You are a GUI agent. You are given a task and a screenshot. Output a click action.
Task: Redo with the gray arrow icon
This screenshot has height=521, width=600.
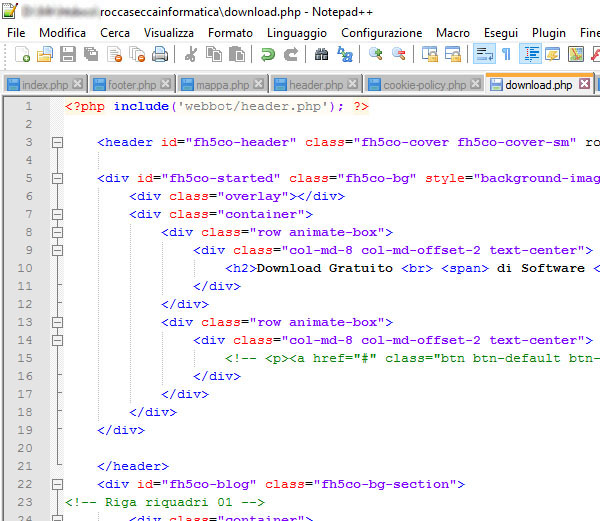click(291, 54)
